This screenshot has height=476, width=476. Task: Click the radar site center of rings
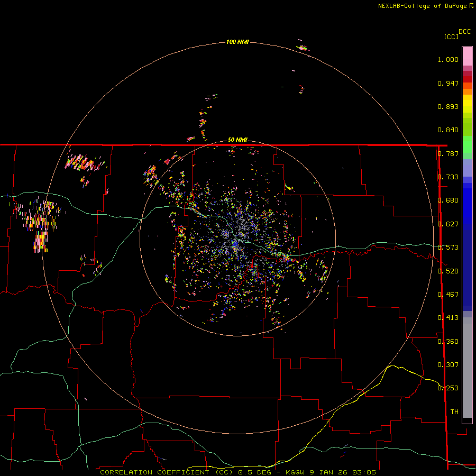[237, 238]
